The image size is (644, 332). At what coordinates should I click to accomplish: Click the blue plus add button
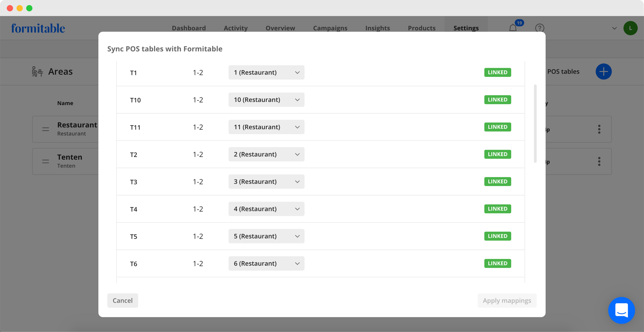tap(603, 72)
